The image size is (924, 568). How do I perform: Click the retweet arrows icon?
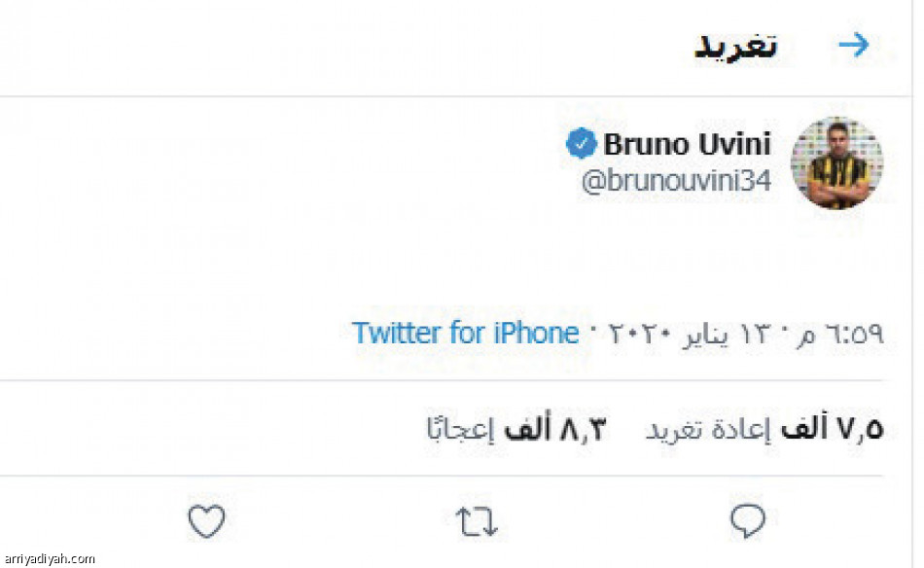tap(476, 521)
